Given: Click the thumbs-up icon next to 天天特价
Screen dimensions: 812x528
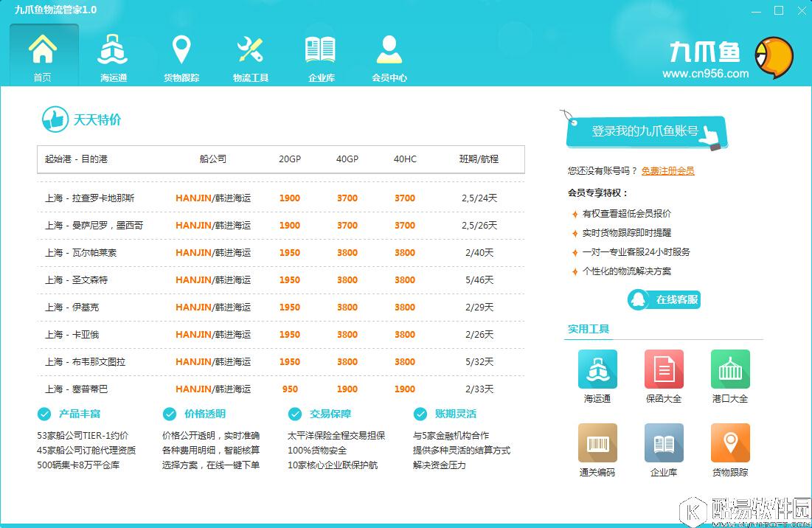Looking at the screenshot, I should (x=55, y=119).
